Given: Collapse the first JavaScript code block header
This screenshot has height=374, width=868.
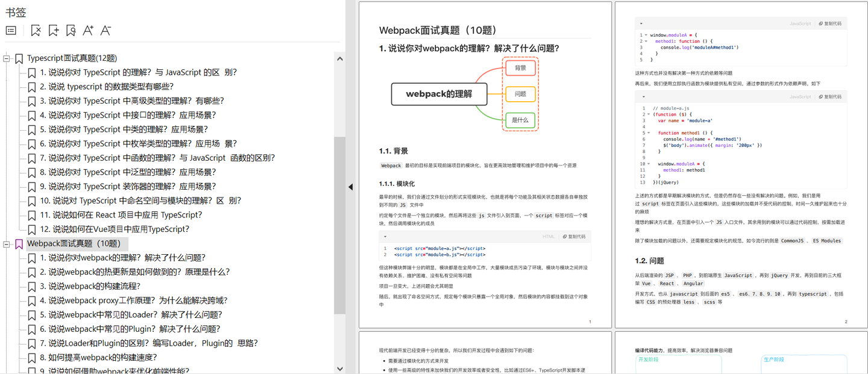Looking at the screenshot, I should point(641,23).
